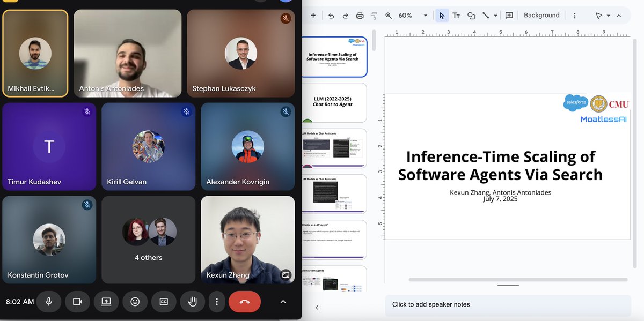Click into 'Click to add speaker notes'
This screenshot has height=321, width=644.
click(x=508, y=304)
